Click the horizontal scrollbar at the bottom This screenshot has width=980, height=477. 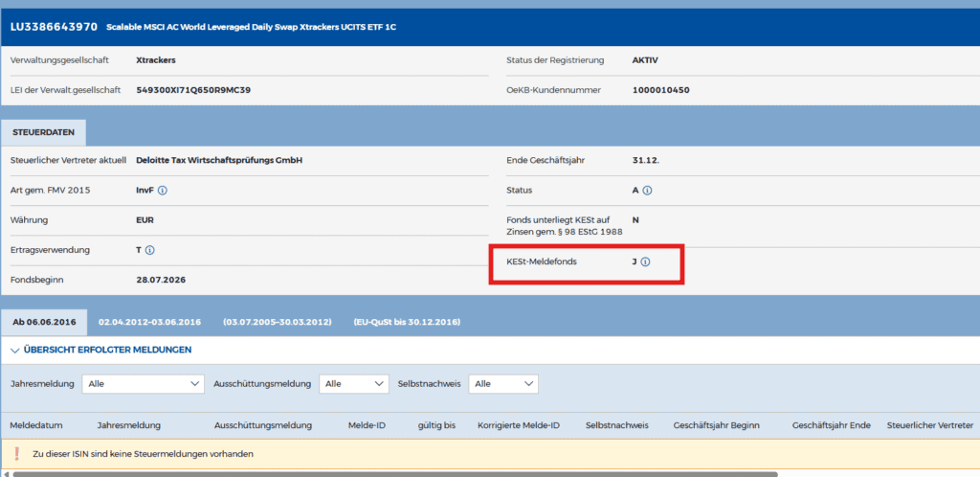[395, 474]
